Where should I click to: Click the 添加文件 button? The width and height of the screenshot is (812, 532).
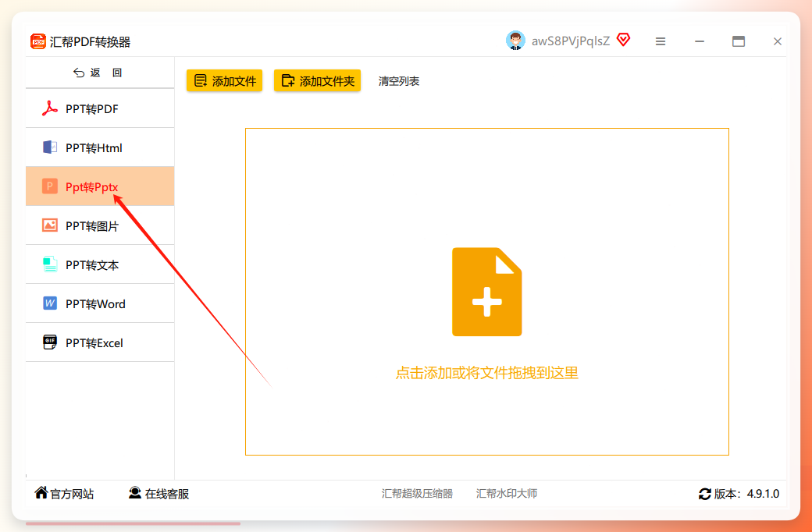coord(224,80)
